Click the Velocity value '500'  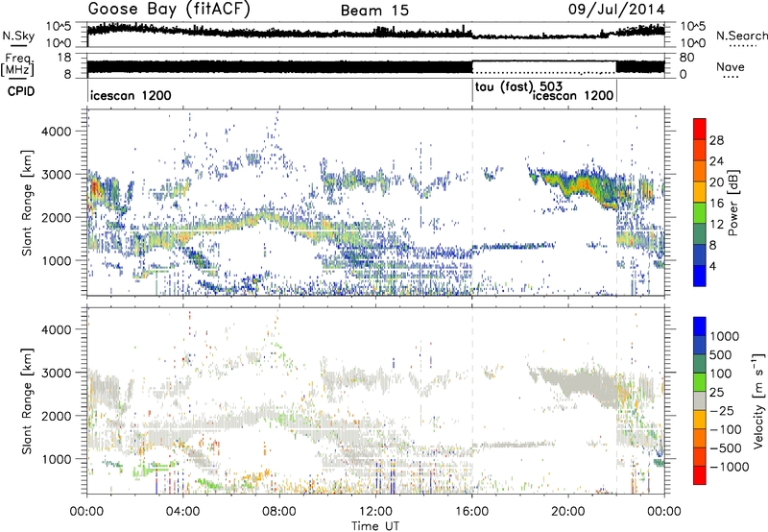[720, 354]
